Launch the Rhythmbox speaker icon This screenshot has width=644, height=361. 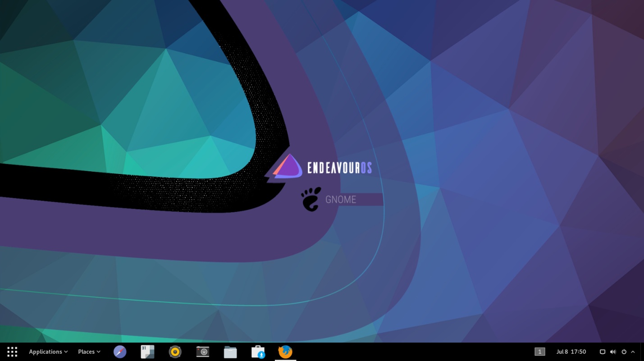[x=175, y=352]
